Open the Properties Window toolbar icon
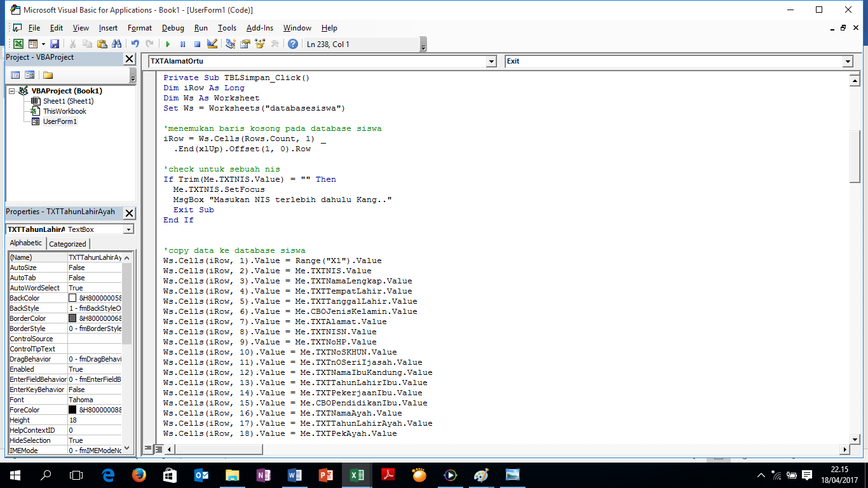Viewport: 868px width, 488px height. point(245,44)
